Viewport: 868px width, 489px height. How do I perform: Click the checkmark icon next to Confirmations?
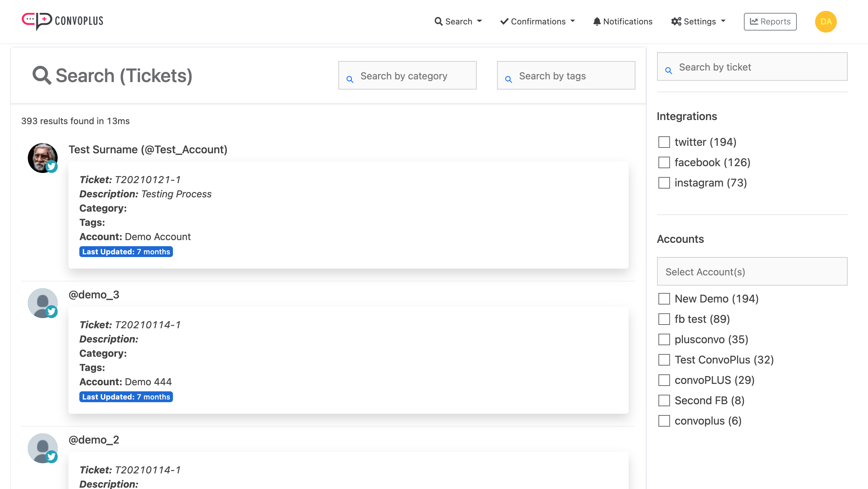pos(504,21)
